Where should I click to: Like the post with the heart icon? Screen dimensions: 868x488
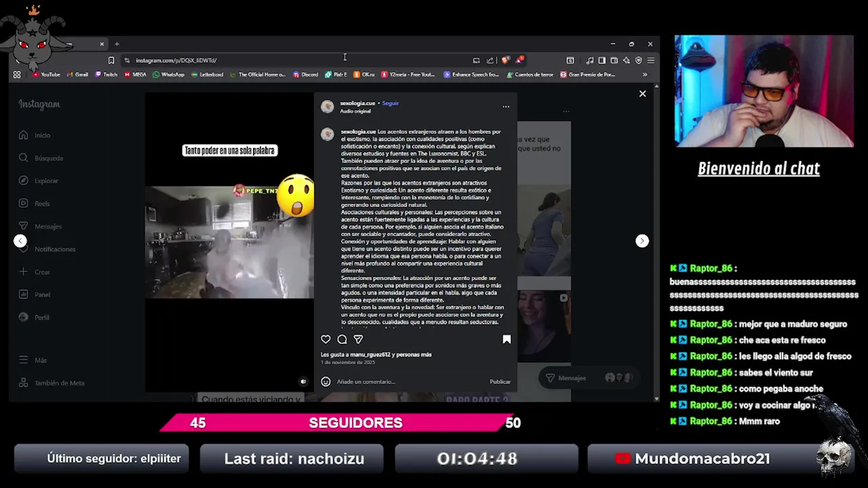[325, 340]
